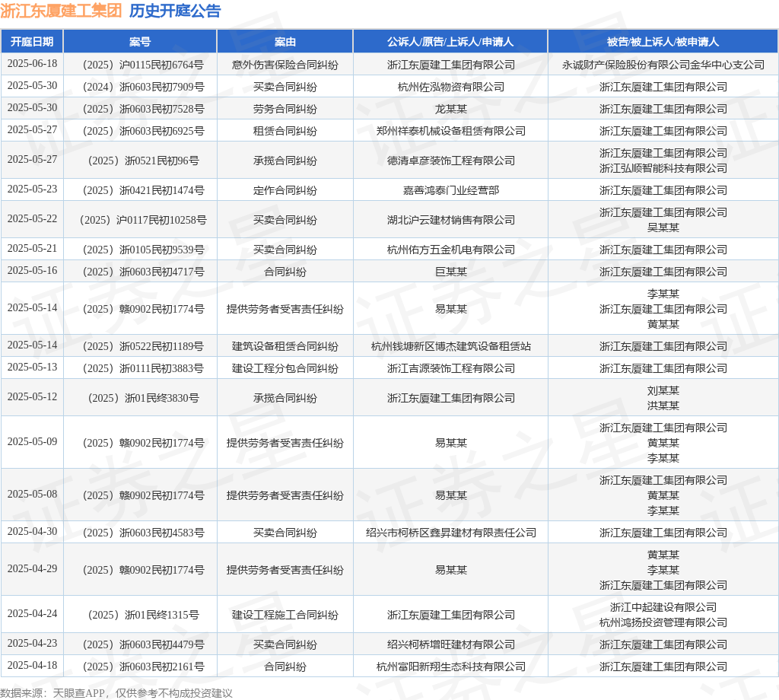Click 建筑设备租赁合同纠纷 cause cell
Screen dimensions: 779x700
[x=285, y=346]
